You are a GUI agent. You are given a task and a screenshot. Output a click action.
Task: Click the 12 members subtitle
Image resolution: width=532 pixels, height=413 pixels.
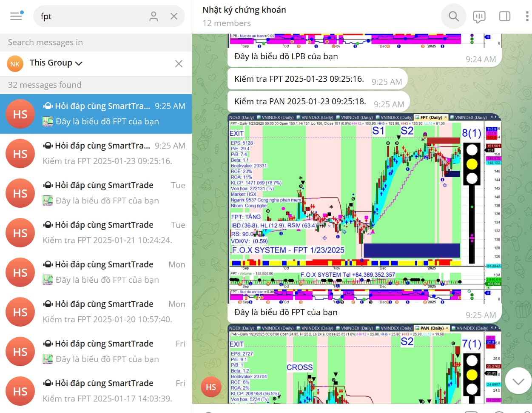(227, 23)
